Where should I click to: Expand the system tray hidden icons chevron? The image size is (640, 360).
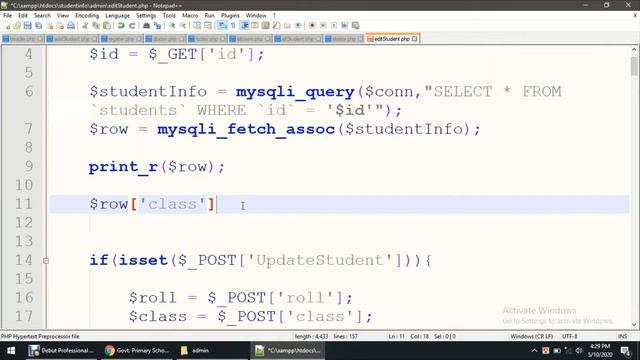(534, 351)
